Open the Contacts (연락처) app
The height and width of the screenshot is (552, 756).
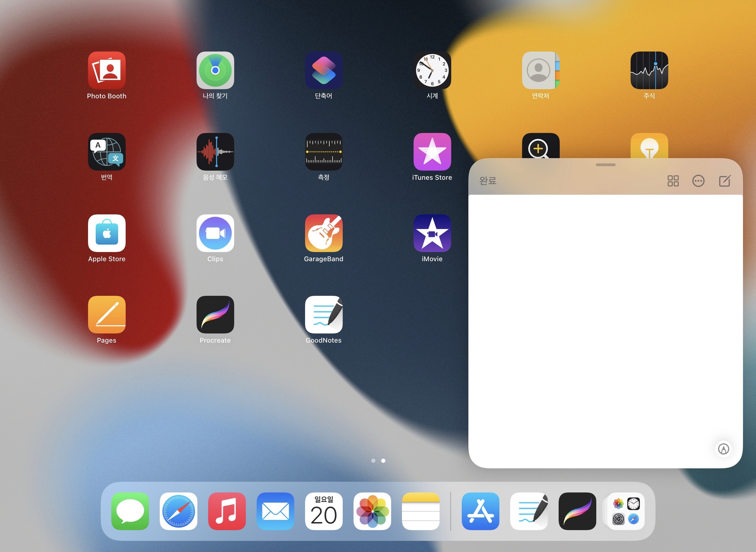pos(541,70)
